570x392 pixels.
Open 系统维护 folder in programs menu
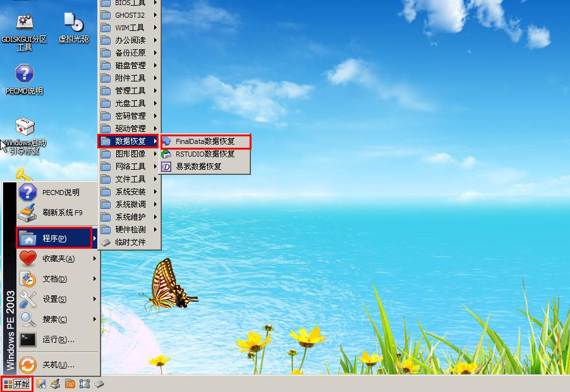click(130, 217)
